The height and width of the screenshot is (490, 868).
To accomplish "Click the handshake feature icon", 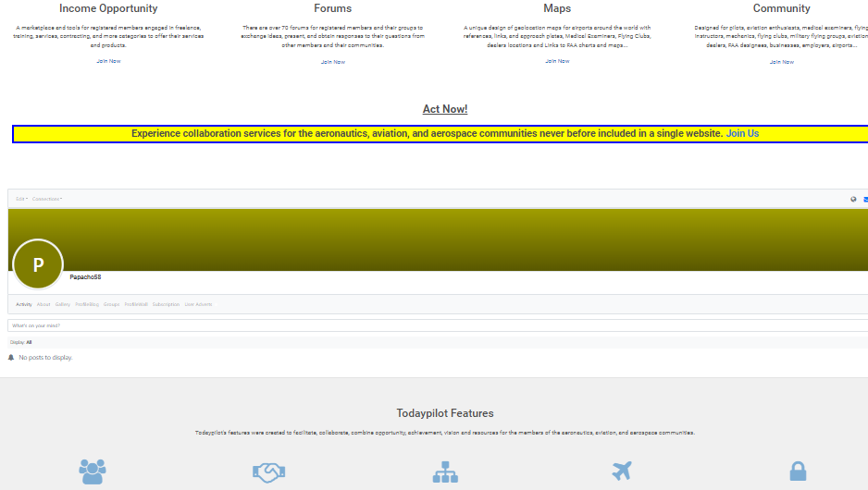I will (x=268, y=472).
